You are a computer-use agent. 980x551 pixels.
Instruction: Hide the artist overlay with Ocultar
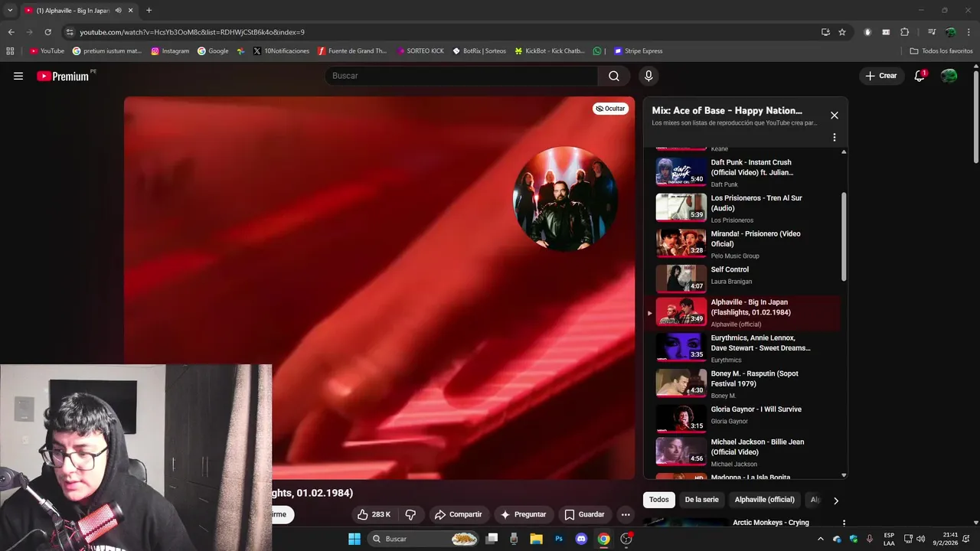pos(610,109)
